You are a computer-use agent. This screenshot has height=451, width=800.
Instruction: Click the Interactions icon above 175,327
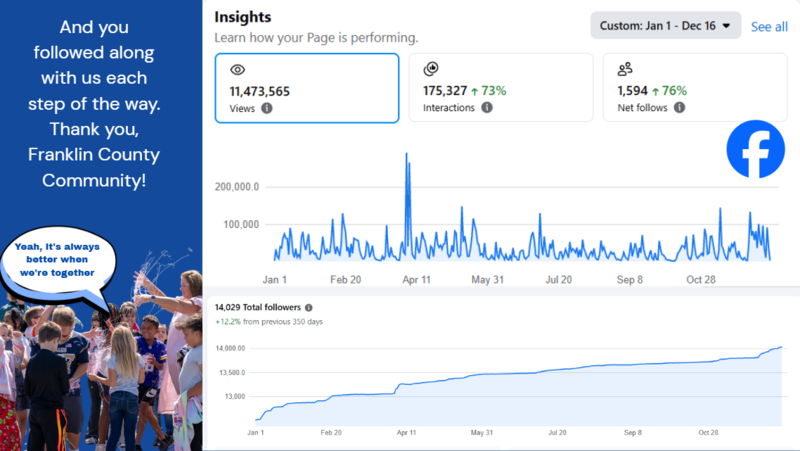click(431, 70)
